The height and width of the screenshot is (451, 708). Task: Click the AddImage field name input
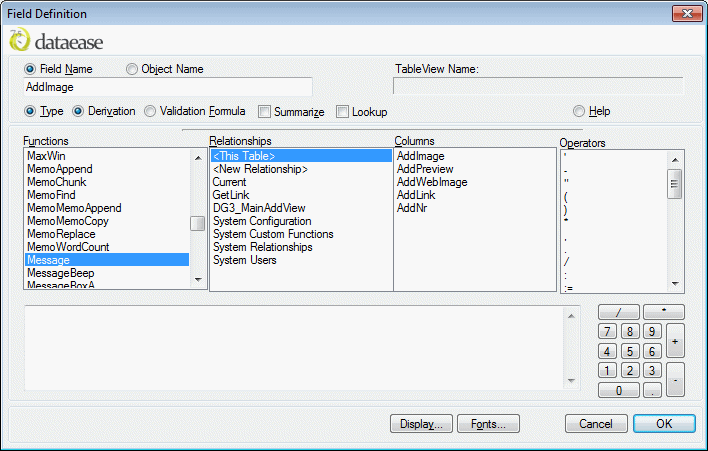click(x=168, y=87)
